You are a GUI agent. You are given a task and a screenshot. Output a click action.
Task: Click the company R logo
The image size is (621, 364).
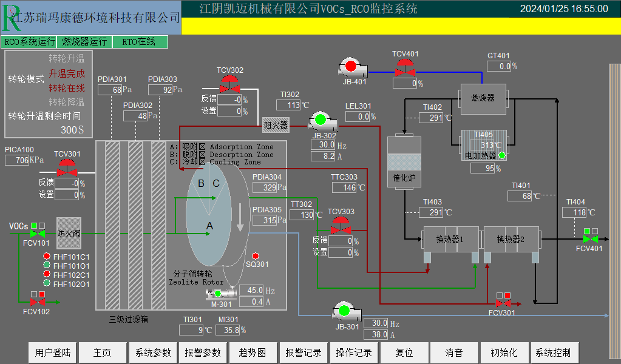coord(10,18)
